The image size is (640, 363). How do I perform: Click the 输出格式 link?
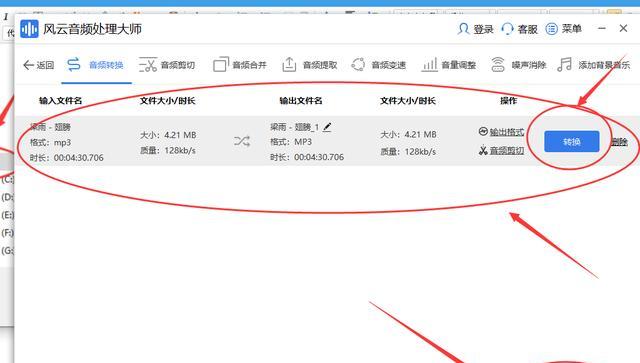501,132
